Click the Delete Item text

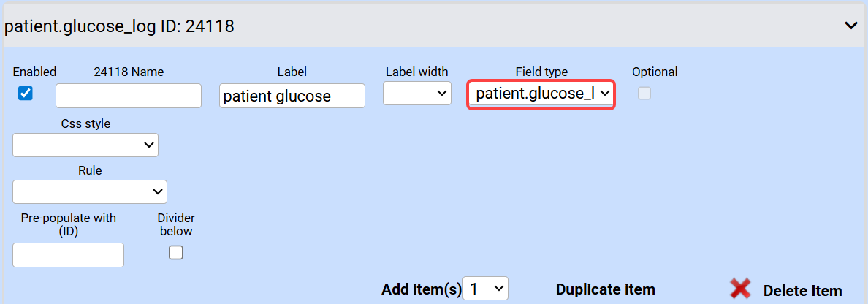802,290
